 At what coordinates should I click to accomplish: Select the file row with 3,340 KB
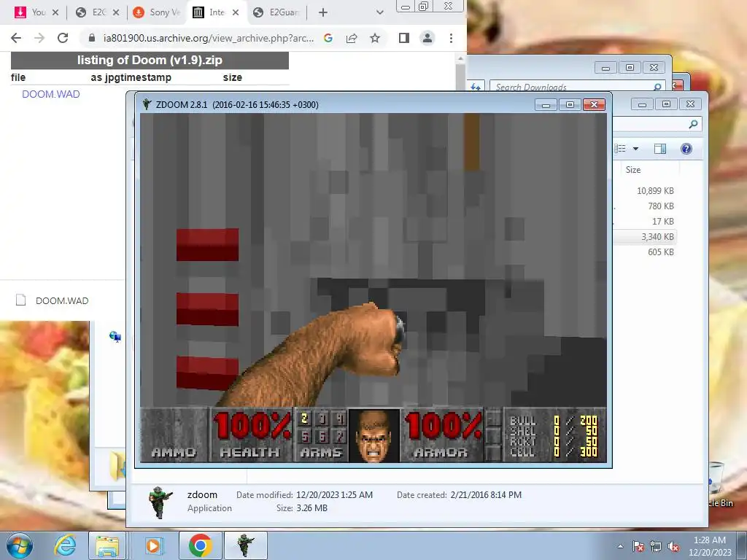pyautogui.click(x=657, y=237)
